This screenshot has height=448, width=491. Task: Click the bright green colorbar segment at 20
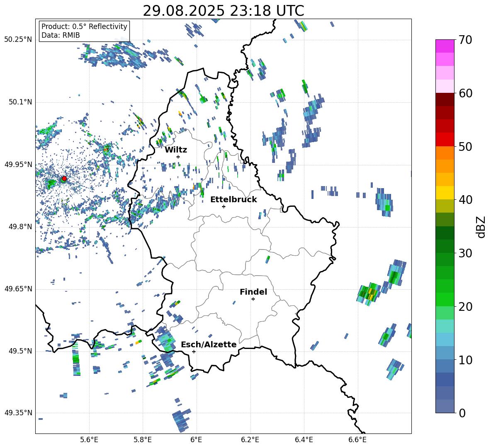[x=445, y=299]
